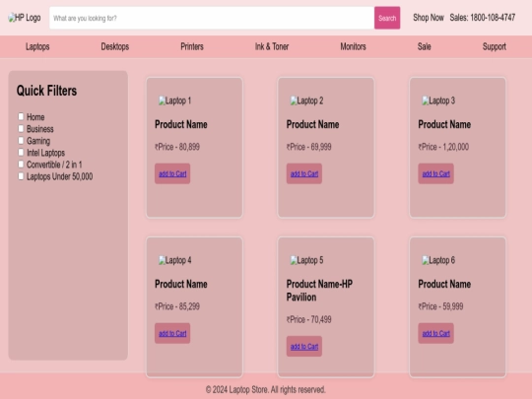
Task: Click the Laptop 2 image
Action: point(306,100)
